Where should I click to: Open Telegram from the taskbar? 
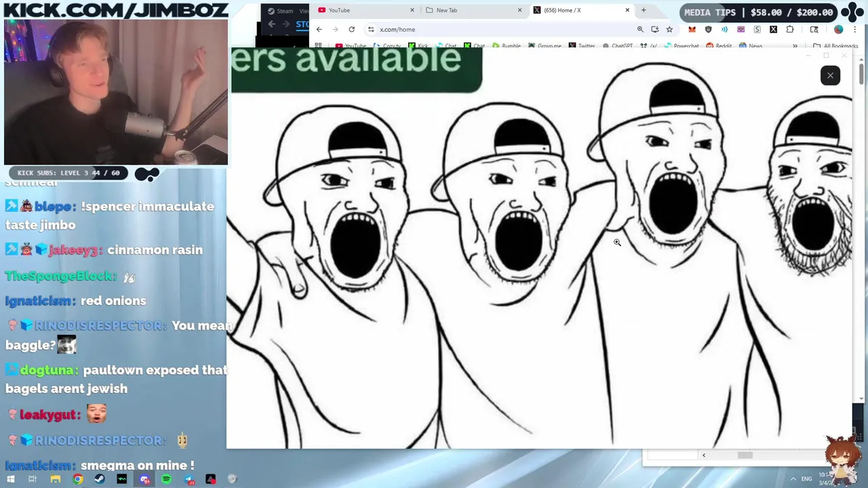coord(189,479)
